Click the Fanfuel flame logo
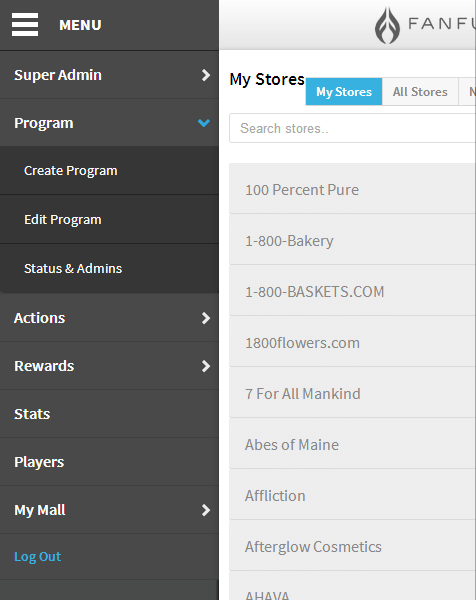 pos(387,25)
